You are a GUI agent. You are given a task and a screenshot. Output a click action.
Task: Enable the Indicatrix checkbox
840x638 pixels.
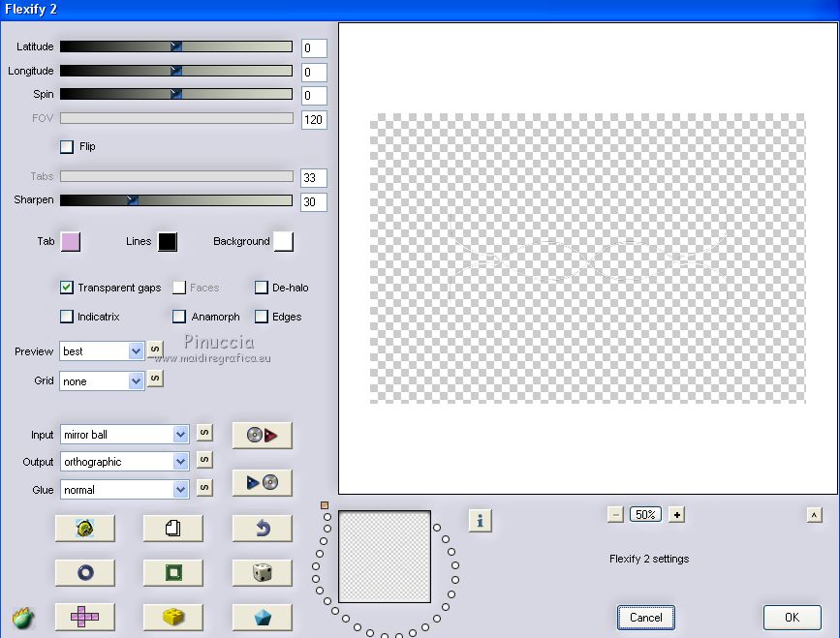(67, 317)
